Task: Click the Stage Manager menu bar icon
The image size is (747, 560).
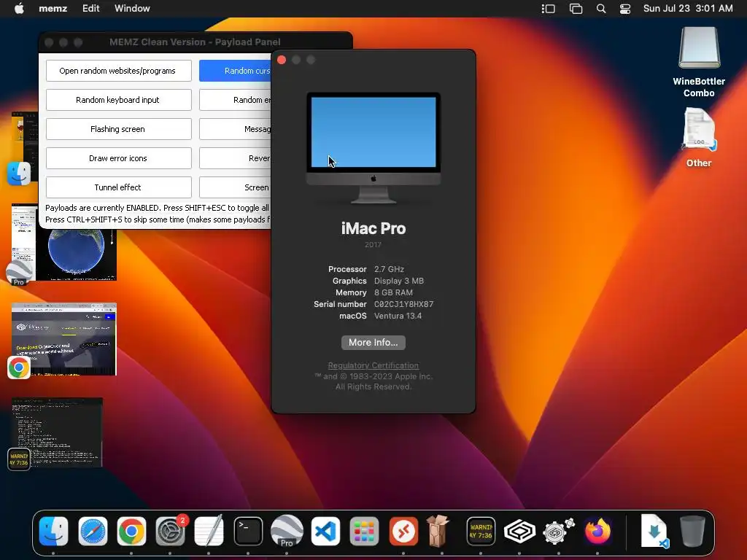Action: 549,9
